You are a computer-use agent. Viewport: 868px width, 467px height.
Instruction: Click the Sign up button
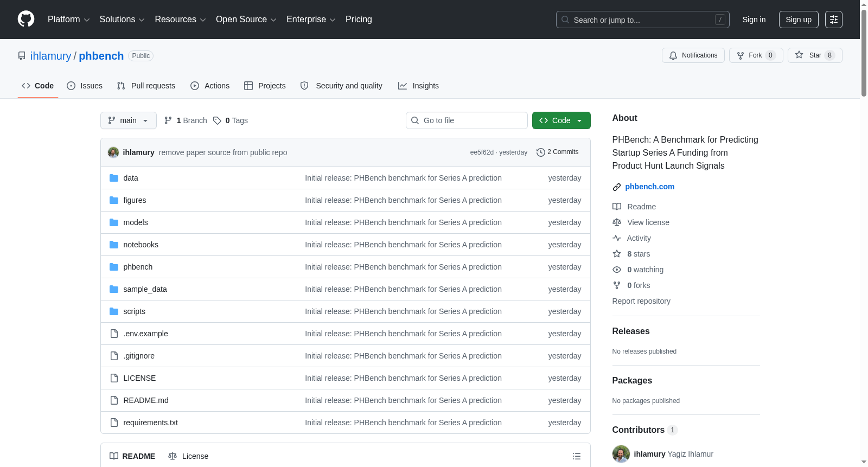coord(799,20)
